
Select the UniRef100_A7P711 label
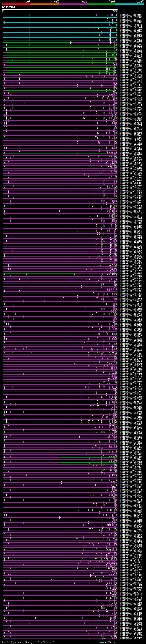click(131, 143)
